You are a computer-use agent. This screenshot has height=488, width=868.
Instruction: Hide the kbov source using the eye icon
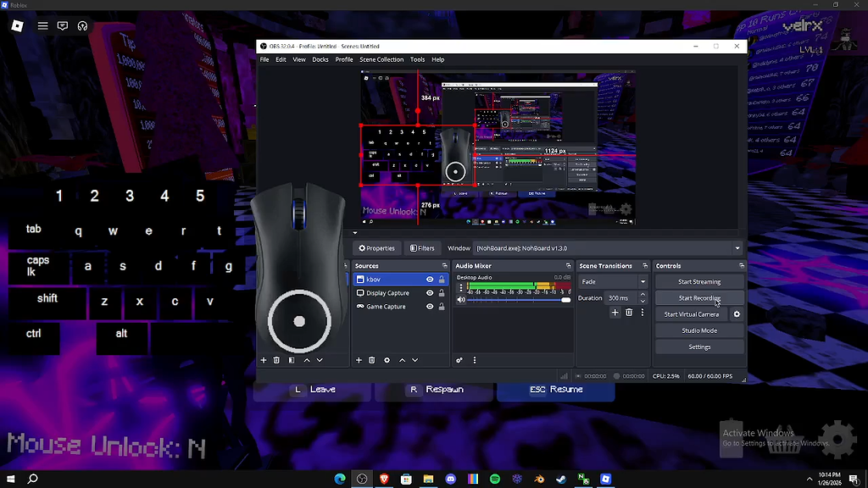pos(430,280)
